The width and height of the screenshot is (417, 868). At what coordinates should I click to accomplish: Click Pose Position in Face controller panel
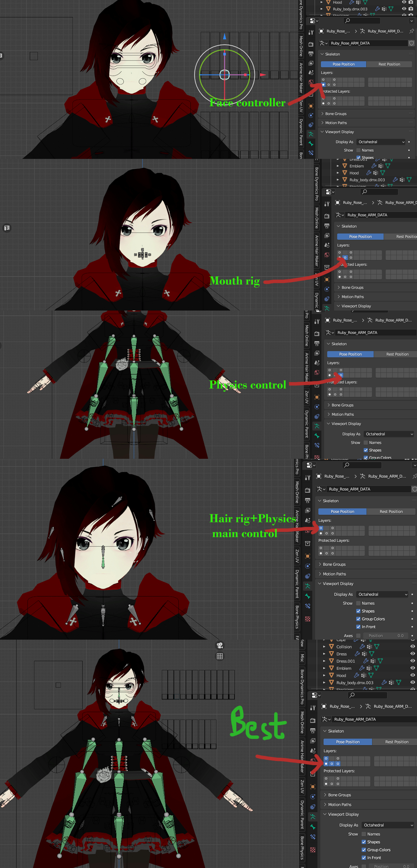pyautogui.click(x=343, y=64)
